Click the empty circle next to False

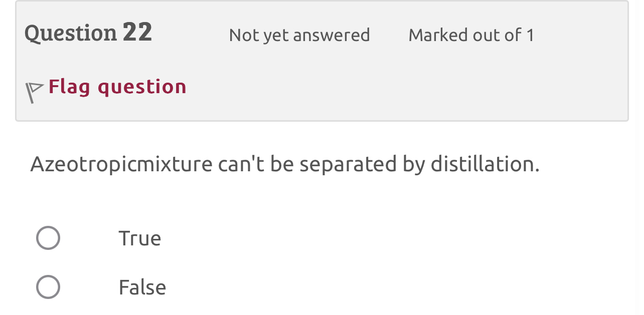click(x=48, y=286)
